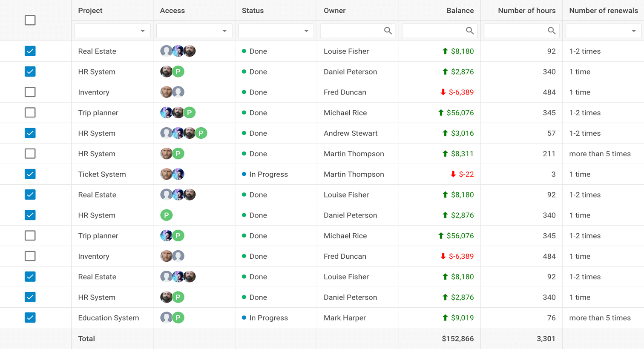Click search icon in Number of hours filter
Viewport: 644px width, 349px height.
551,31
